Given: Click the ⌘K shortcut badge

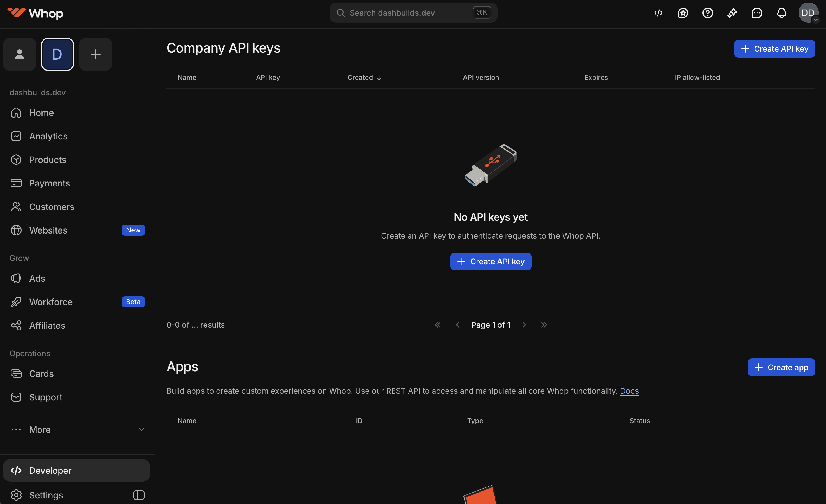Looking at the screenshot, I should click(482, 12).
